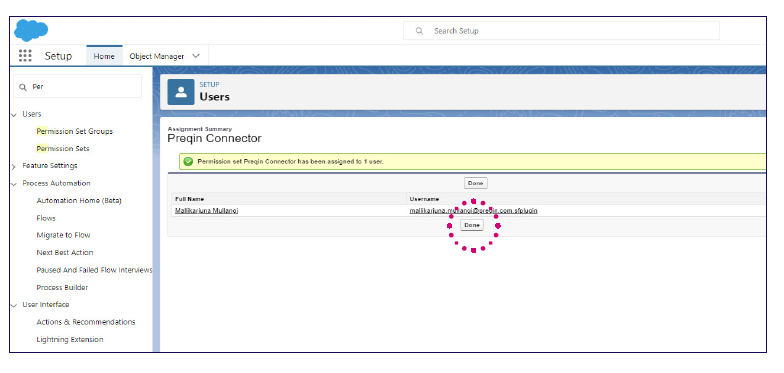Click the Full Name column header
Image resolution: width=784 pixels, height=373 pixels.
click(x=190, y=199)
